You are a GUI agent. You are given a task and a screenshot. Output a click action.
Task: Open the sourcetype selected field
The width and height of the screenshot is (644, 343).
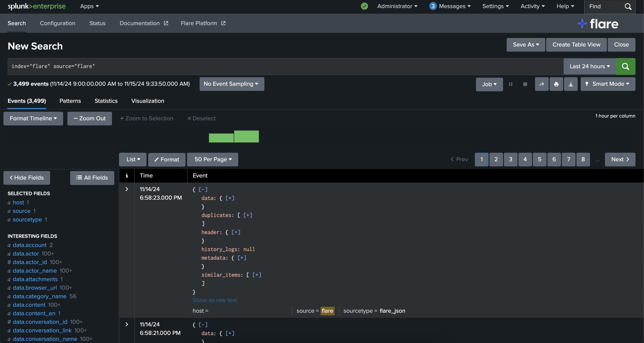pos(27,219)
